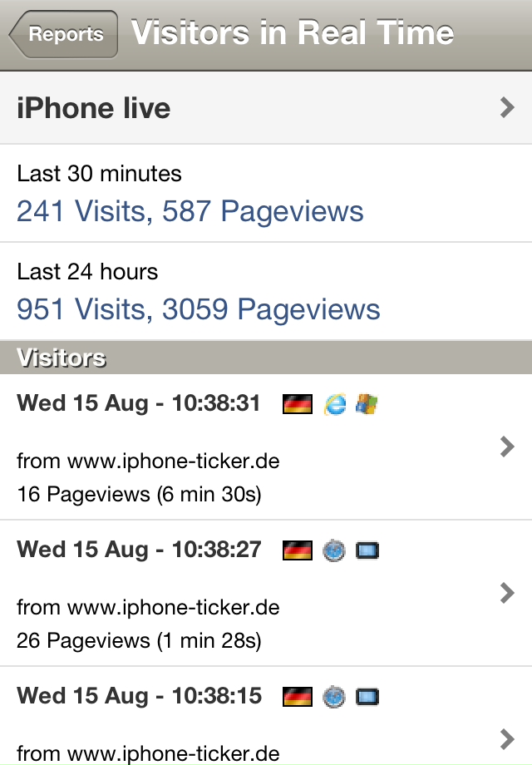This screenshot has width=532, height=765.
Task: Select the iPhone live site title
Action: 94,108
